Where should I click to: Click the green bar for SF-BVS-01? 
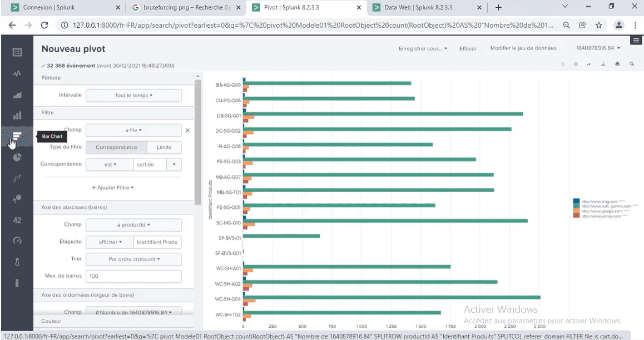pyautogui.click(x=282, y=236)
